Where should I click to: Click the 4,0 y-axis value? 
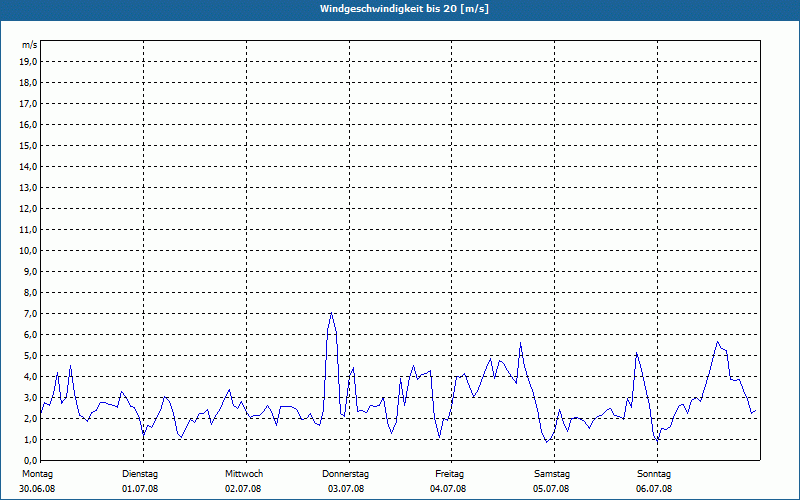(x=30, y=377)
